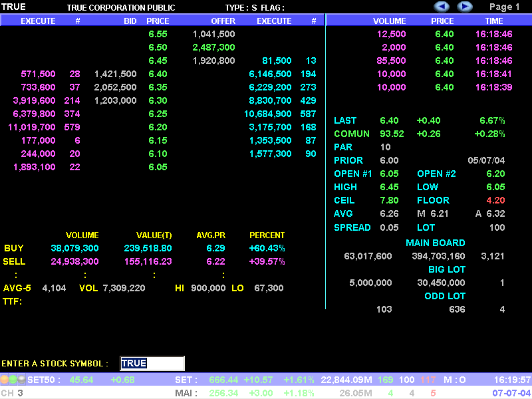This screenshot has height=399, width=532.
Task: Select the VALUE(T) column header
Action: [154, 235]
